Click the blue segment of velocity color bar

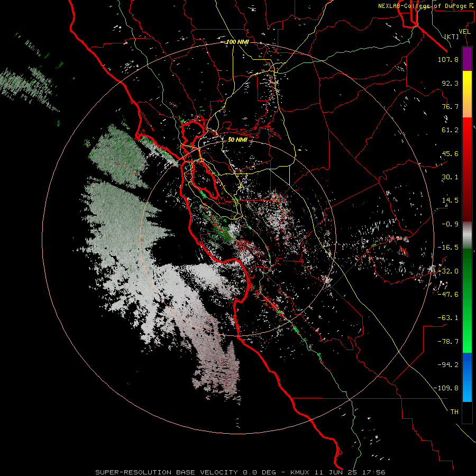(467, 377)
